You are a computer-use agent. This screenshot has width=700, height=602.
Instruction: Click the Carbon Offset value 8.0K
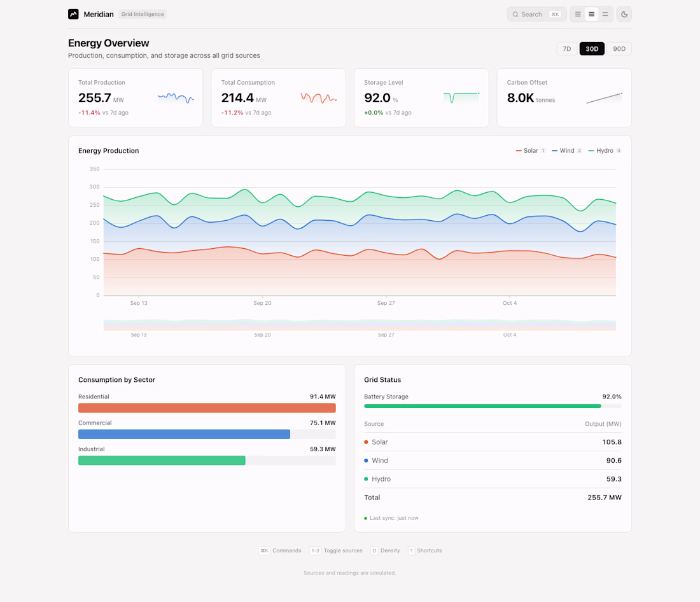(x=521, y=97)
